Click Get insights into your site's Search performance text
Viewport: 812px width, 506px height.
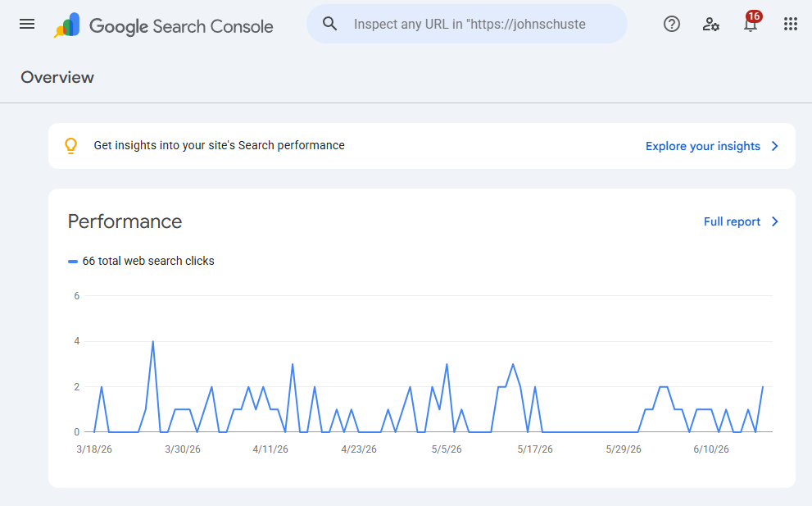pyautogui.click(x=219, y=146)
